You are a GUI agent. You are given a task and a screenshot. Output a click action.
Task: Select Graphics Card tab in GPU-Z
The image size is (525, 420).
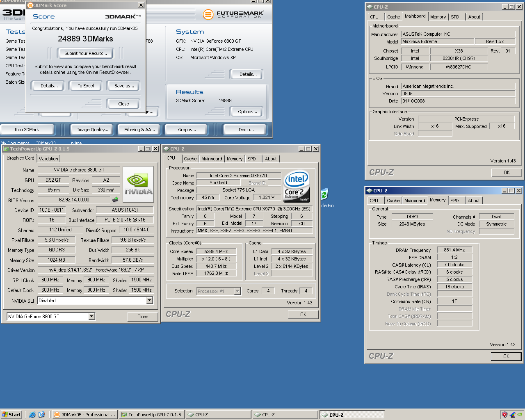[21, 158]
